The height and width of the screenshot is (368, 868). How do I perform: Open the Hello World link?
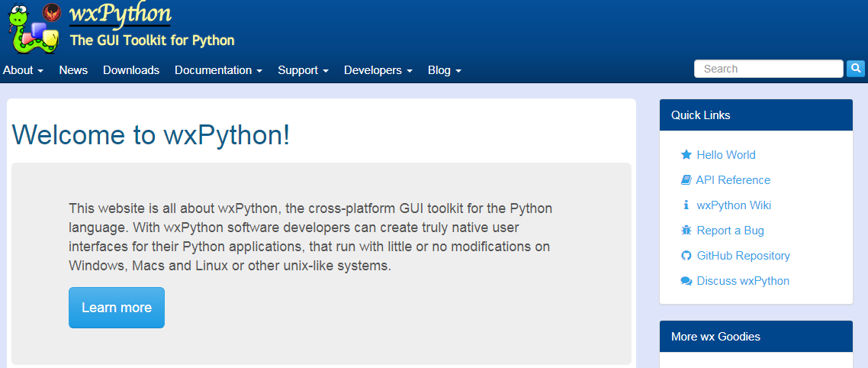[725, 155]
